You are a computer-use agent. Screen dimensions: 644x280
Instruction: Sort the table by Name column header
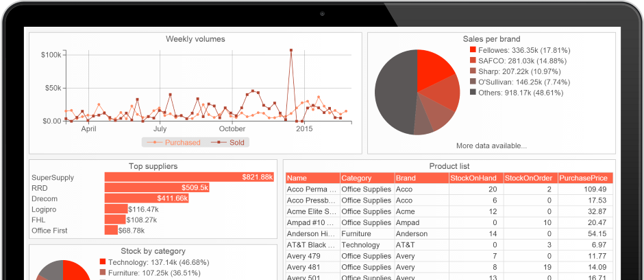312,178
